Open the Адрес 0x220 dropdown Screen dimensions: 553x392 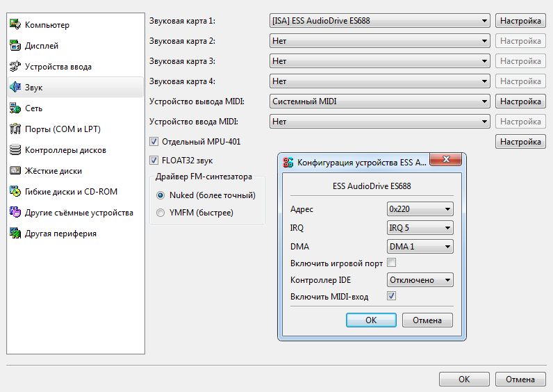[420, 209]
